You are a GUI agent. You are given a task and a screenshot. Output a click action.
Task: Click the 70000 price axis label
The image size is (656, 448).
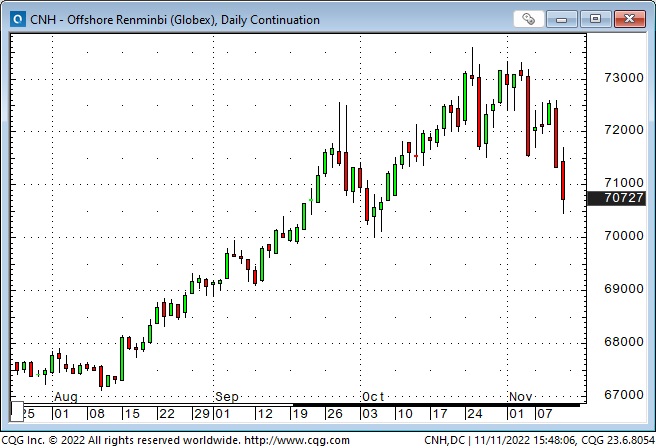624,236
